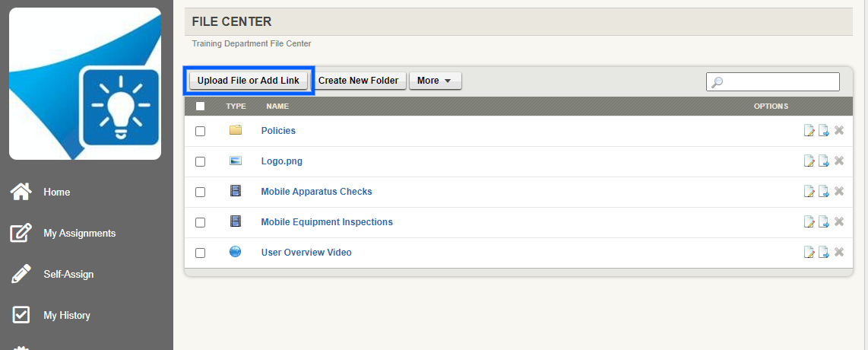Click the film icon beside Mobile Apparatus Checks
The image size is (868, 350).
coord(236,191)
